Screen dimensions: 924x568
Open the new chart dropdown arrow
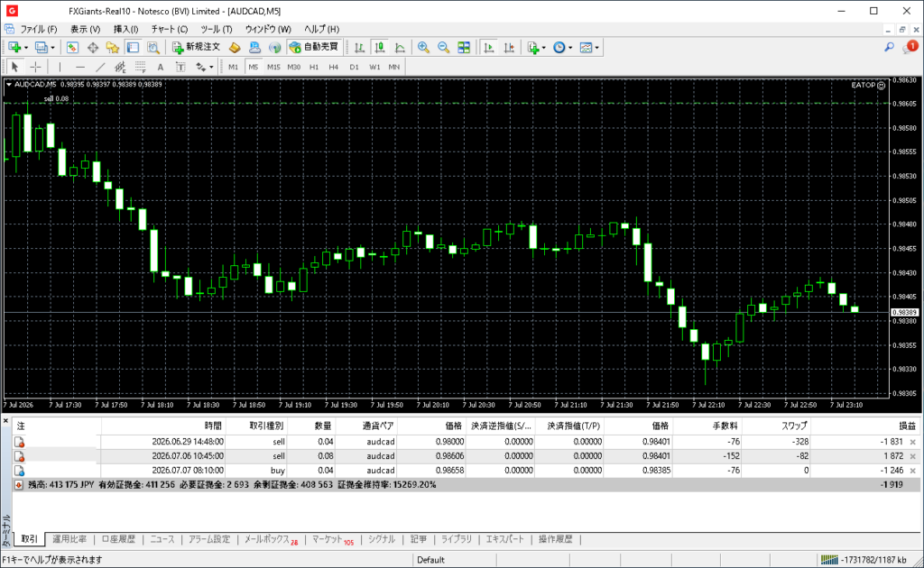coord(25,48)
